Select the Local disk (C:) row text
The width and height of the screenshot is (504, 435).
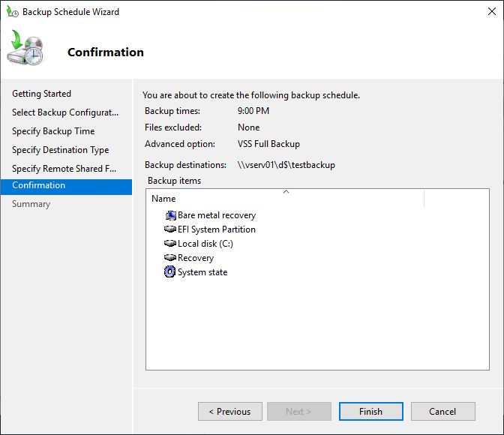coord(205,244)
